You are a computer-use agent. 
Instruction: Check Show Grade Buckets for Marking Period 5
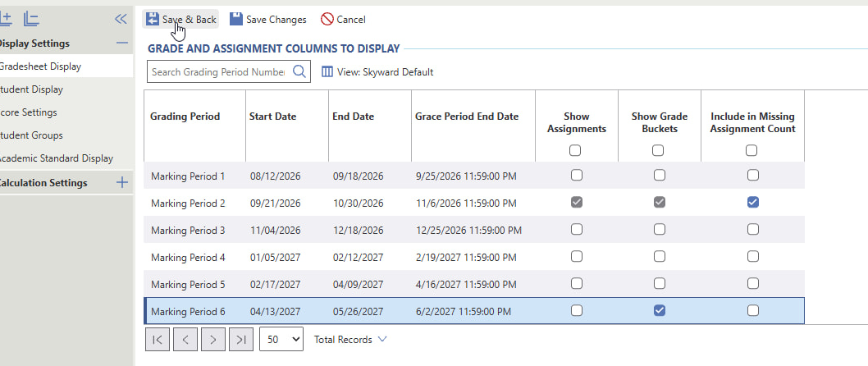click(x=659, y=283)
